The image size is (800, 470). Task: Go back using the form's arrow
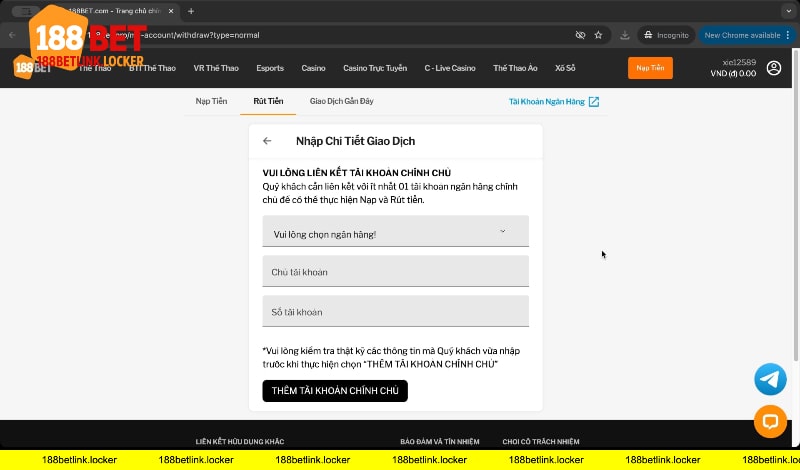tap(267, 141)
